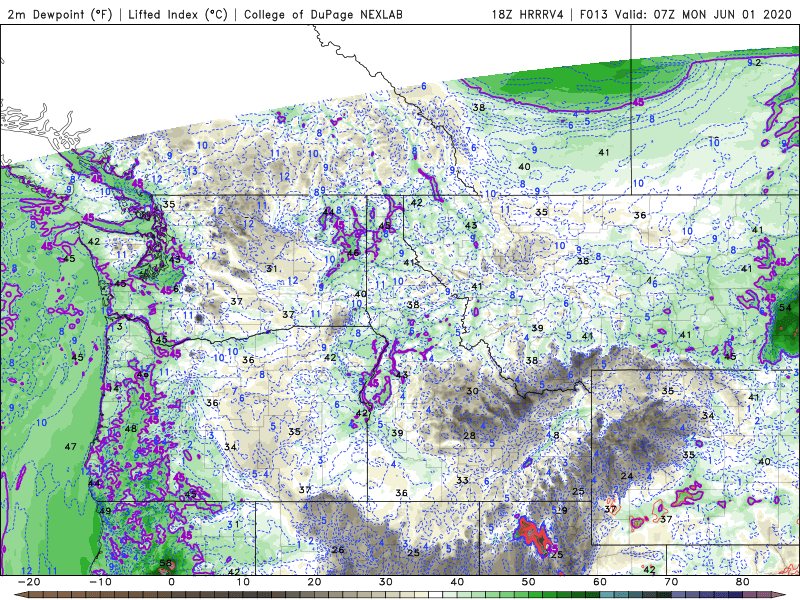Click the 80 label on the color scale
Viewport: 800px width, 600px height.
point(743,582)
